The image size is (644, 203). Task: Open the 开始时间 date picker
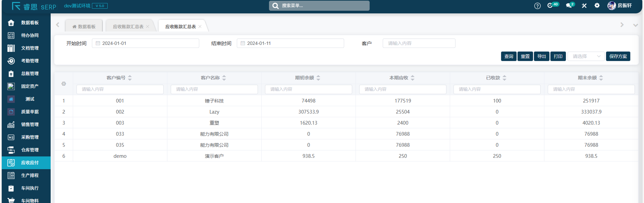pos(146,43)
